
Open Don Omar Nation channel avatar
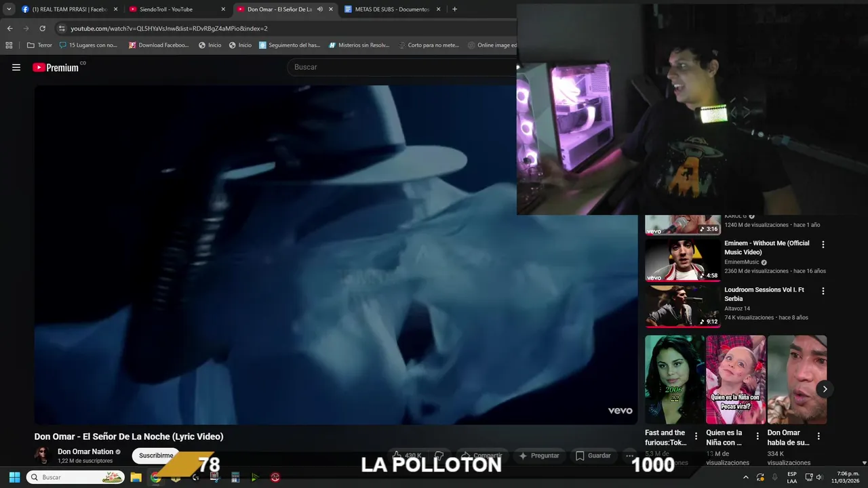pos(43,455)
